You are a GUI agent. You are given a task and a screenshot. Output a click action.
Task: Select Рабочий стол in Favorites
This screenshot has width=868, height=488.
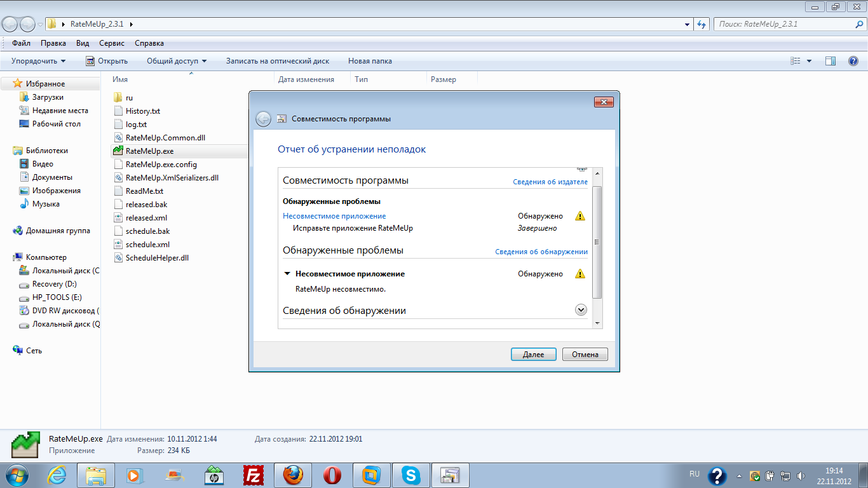coord(57,124)
